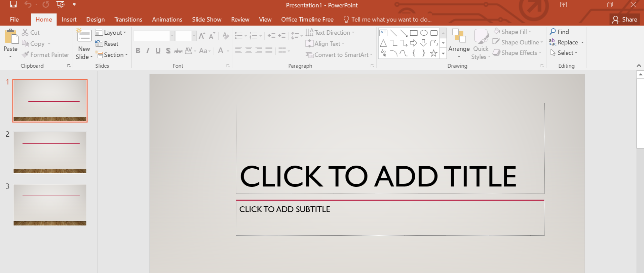Screen dimensions: 644x273
Task: Open the Transitions tab
Action: coord(128,20)
